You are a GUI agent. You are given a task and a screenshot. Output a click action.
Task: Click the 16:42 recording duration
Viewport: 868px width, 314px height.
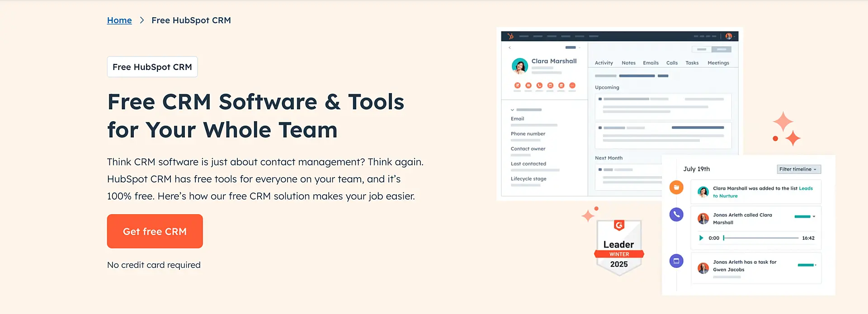tap(808, 238)
